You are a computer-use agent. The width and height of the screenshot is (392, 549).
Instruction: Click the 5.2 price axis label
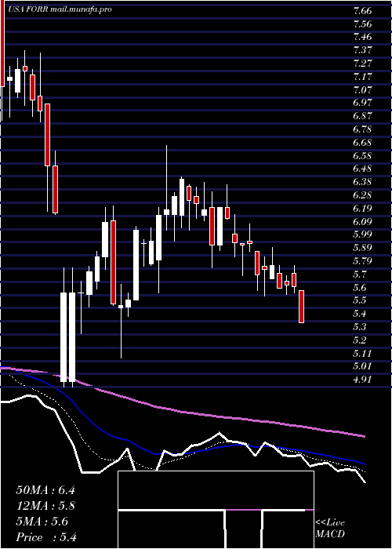click(361, 340)
